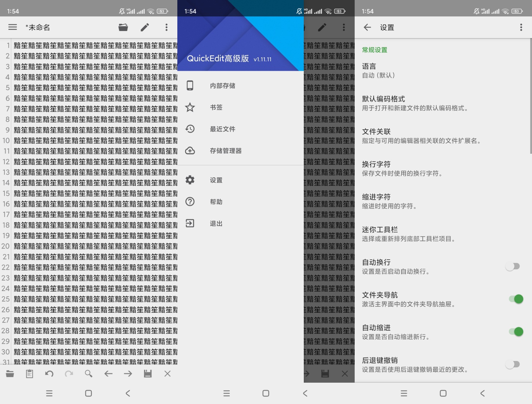Click the right arrow in left bottom toolbar

[128, 374]
